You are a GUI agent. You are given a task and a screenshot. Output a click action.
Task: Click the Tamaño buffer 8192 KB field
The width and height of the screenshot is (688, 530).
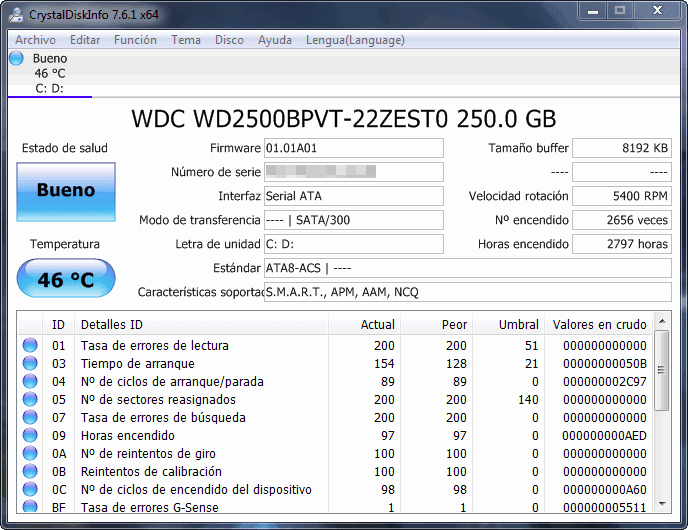[622, 148]
